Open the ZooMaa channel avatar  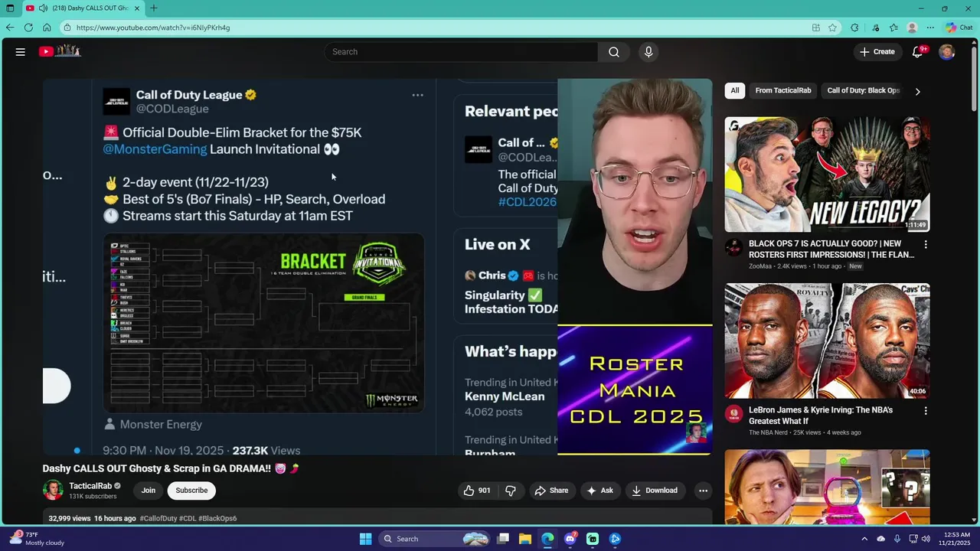click(733, 247)
